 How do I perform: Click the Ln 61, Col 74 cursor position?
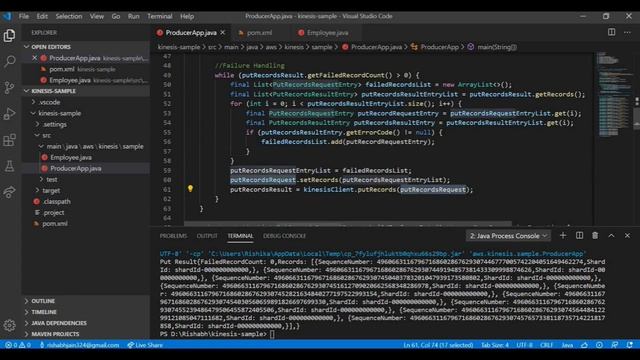438,345
